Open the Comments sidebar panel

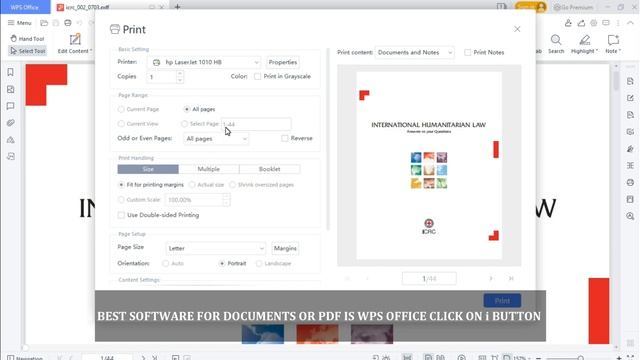11,106
